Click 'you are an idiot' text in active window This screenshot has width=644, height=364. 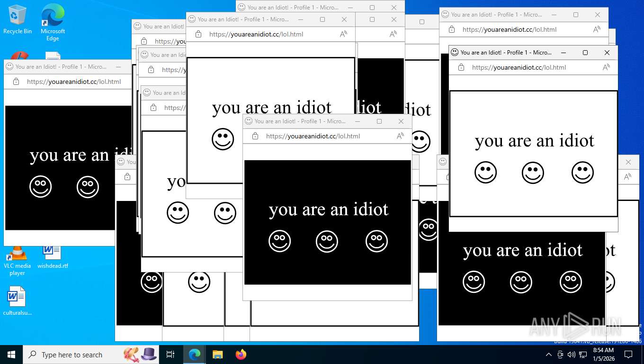[534, 141]
